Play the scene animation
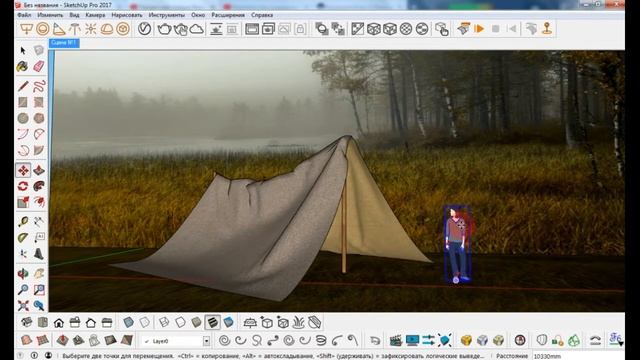Viewport: 640px width, 360px height. [479, 29]
